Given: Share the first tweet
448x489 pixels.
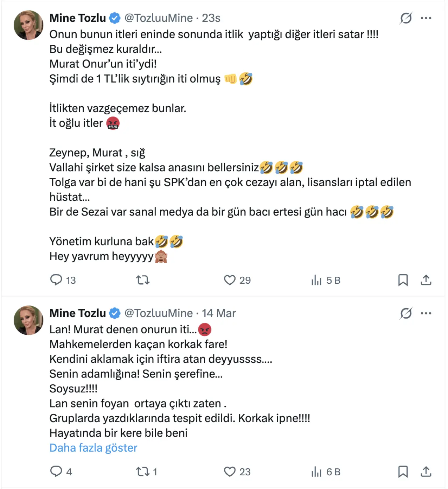Looking at the screenshot, I should tap(426, 280).
